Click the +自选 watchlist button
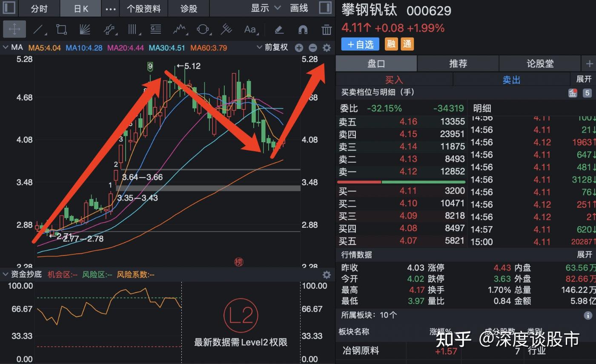 [360, 44]
